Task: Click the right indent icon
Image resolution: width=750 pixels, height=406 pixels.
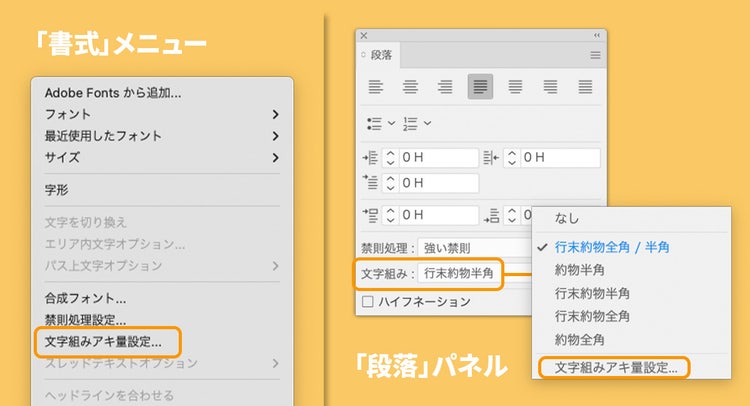Action: [491, 157]
